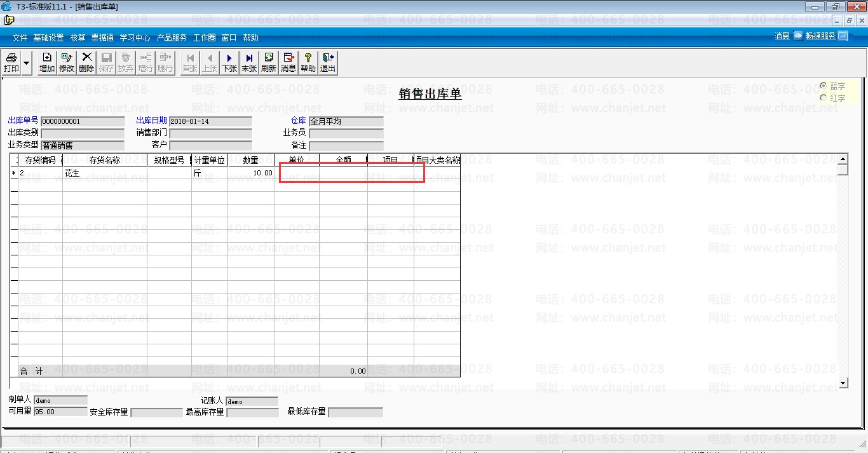Select the cell containing 花生
The image size is (868, 453).
click(105, 173)
